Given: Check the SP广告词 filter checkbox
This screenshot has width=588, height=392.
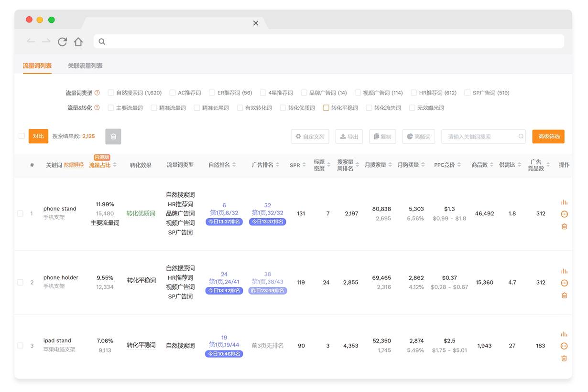Looking at the screenshot, I should tap(468, 93).
